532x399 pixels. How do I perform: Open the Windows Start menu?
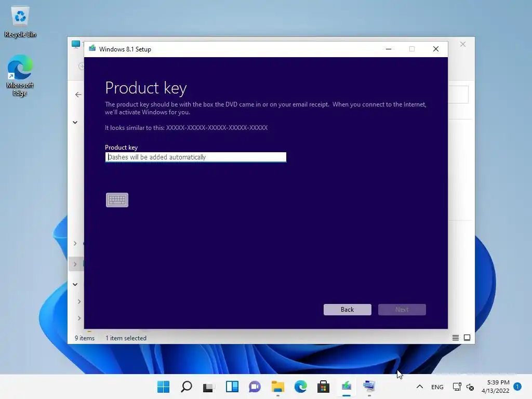coord(164,387)
